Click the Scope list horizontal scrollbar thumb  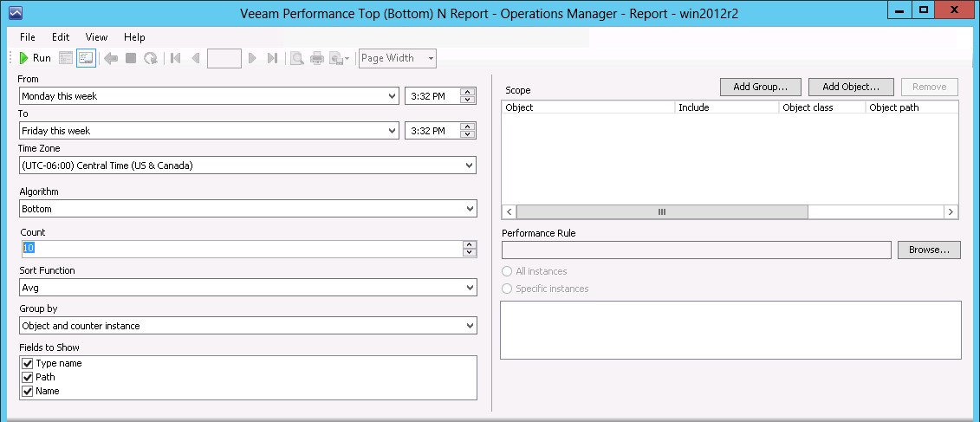click(663, 212)
